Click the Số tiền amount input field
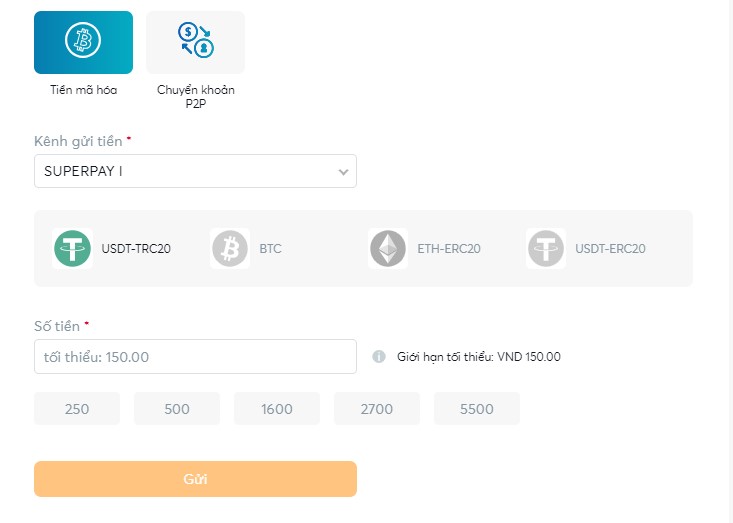The height and width of the screenshot is (523, 733). [x=195, y=357]
